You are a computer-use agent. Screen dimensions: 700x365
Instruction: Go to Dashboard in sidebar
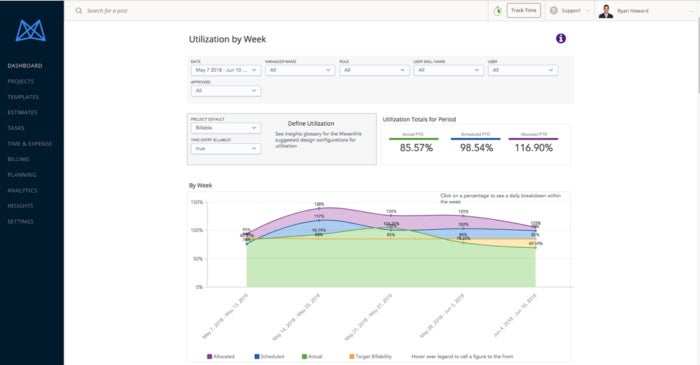click(x=25, y=66)
